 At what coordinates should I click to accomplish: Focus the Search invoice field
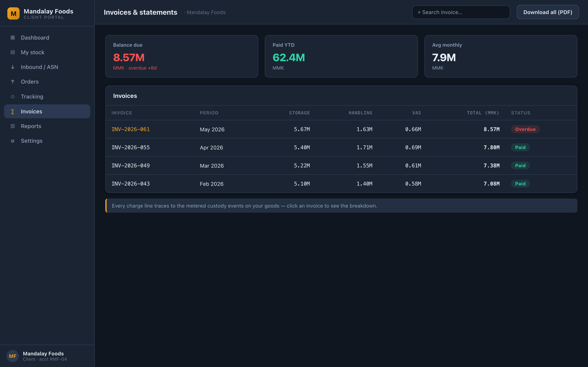pos(461,12)
